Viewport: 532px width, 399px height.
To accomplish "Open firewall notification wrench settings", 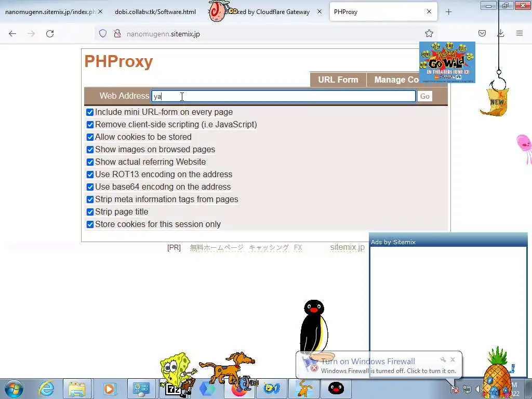I will (x=443, y=360).
